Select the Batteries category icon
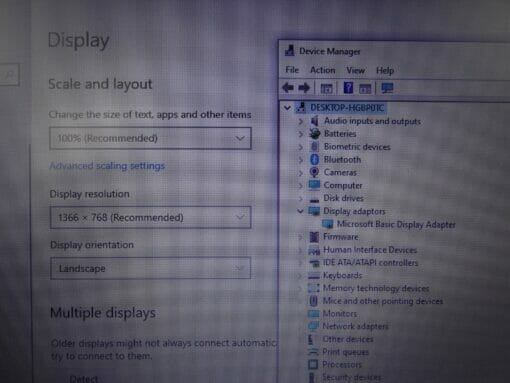Screen dimensions: 510x383 314,134
